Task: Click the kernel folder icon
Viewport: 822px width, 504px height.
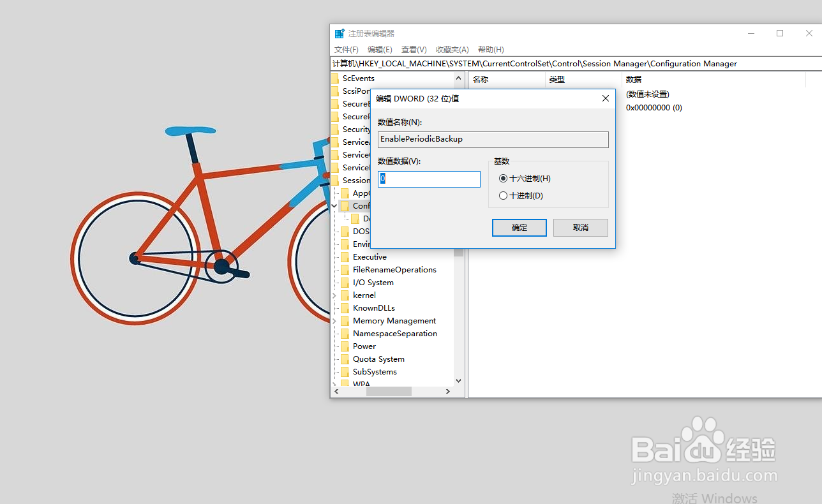Action: [345, 295]
